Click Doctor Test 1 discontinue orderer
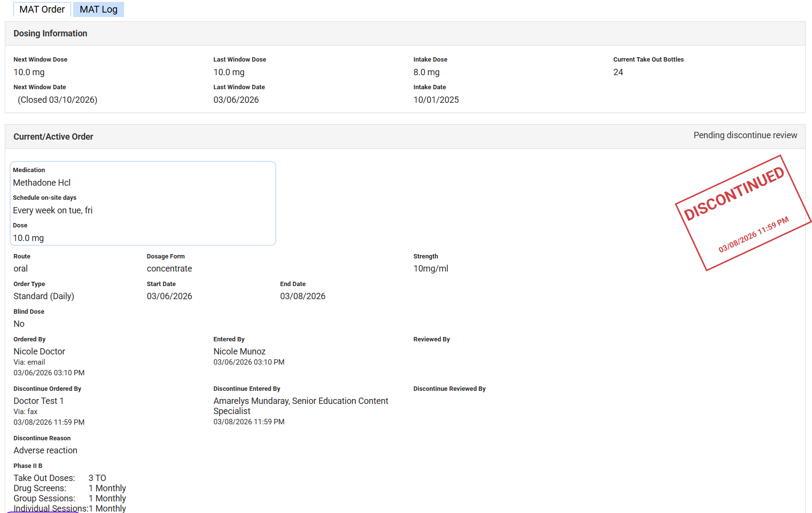The width and height of the screenshot is (812, 513). tap(39, 401)
